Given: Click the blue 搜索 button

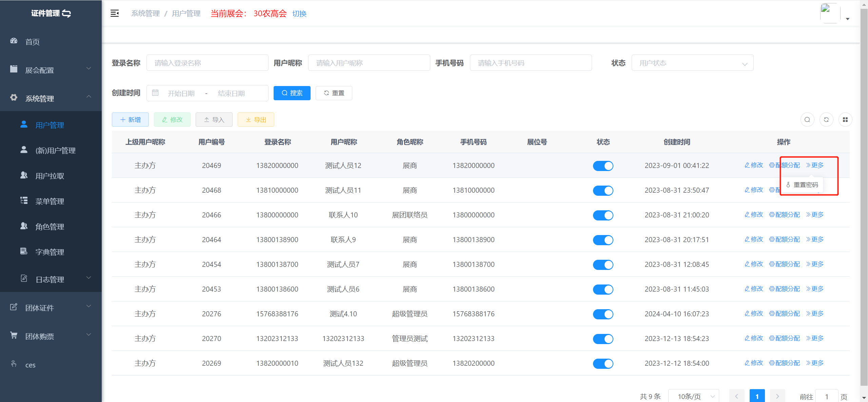Looking at the screenshot, I should [292, 93].
